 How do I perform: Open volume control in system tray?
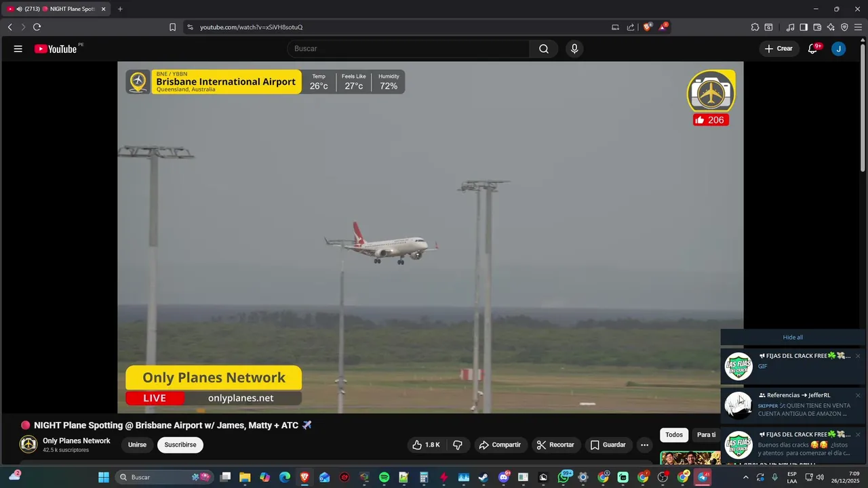click(x=821, y=477)
